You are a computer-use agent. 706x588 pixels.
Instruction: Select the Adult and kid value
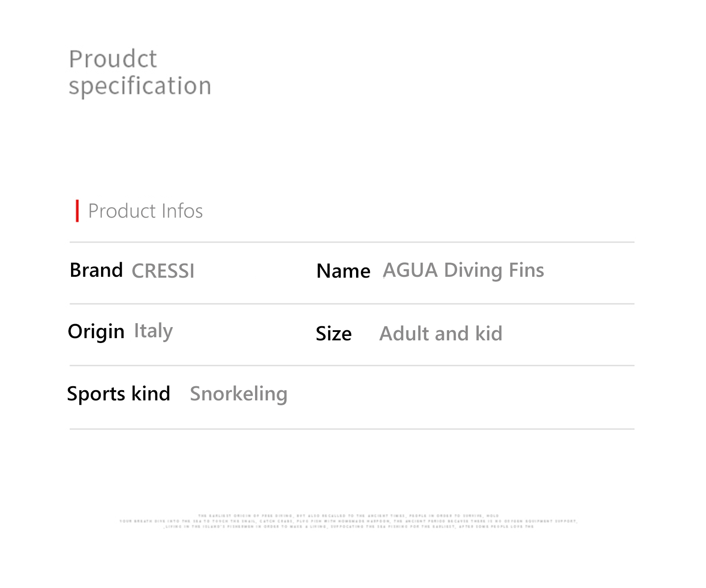[441, 334]
